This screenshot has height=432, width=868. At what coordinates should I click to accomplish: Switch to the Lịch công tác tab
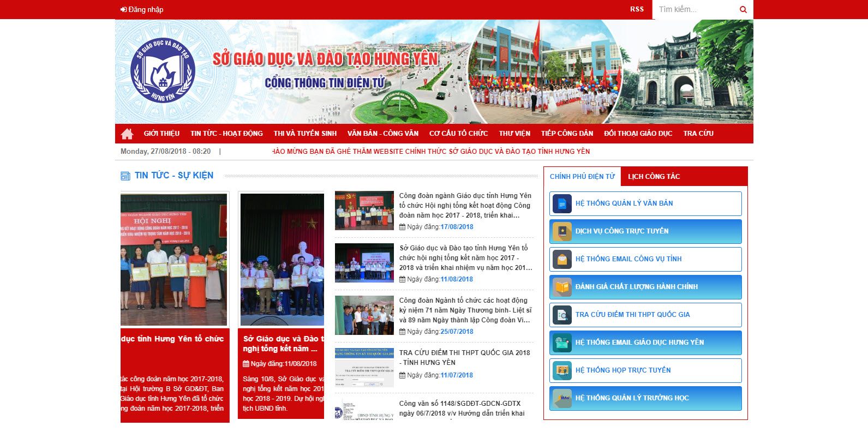point(654,177)
